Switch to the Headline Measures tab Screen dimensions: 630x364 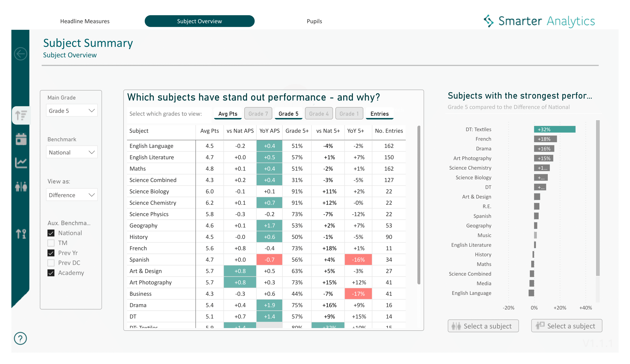pos(85,21)
